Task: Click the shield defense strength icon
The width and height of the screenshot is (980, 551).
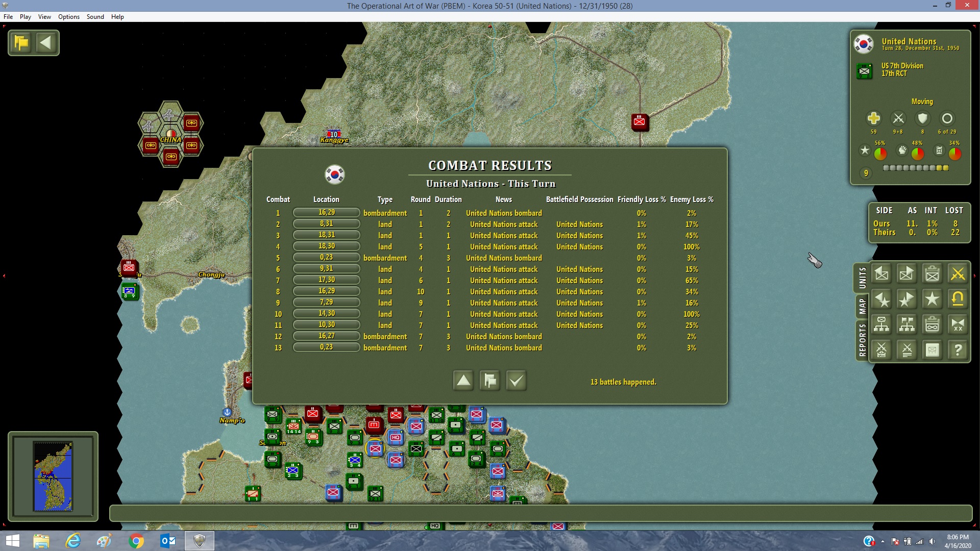Action: point(922,118)
